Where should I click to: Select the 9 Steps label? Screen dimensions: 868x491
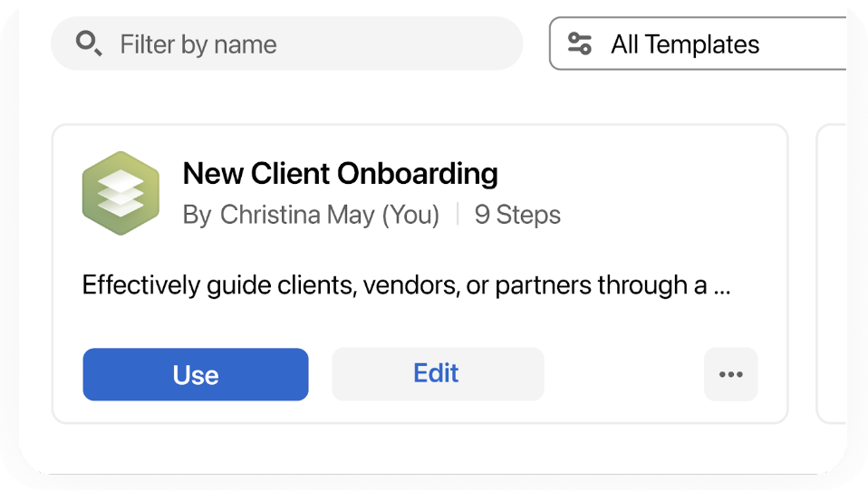517,215
